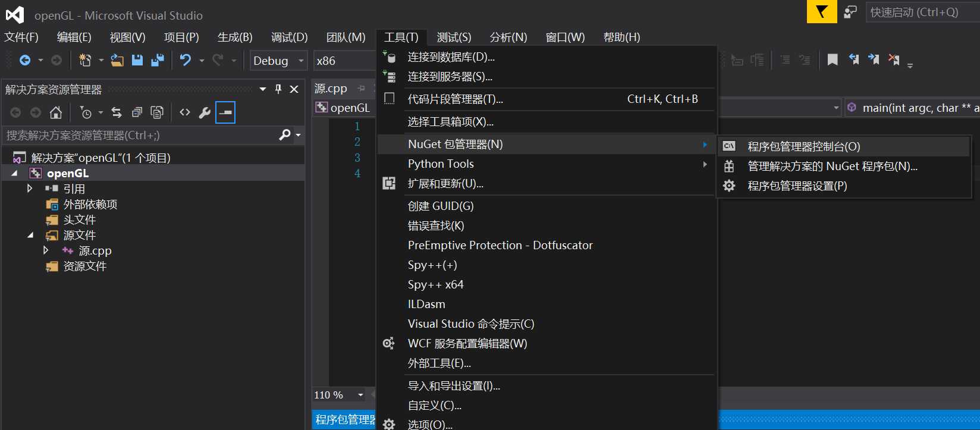Choose 导入和导出设置(I) menu entry
This screenshot has height=430, width=980.
pos(546,386)
